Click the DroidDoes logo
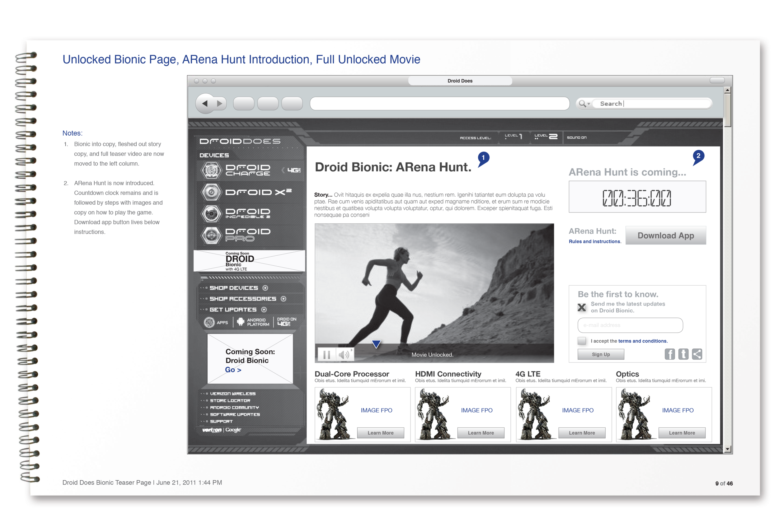 point(240,141)
